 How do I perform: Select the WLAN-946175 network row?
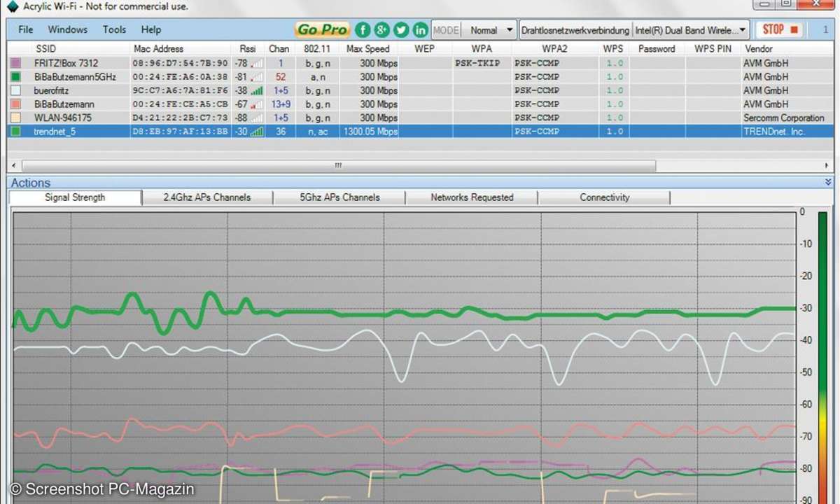[x=420, y=118]
